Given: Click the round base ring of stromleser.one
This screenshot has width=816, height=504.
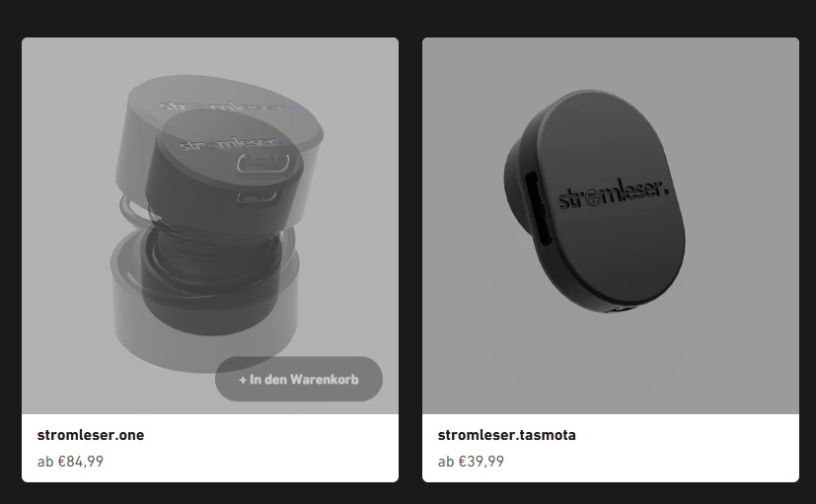Looking at the screenshot, I should tap(205, 302).
